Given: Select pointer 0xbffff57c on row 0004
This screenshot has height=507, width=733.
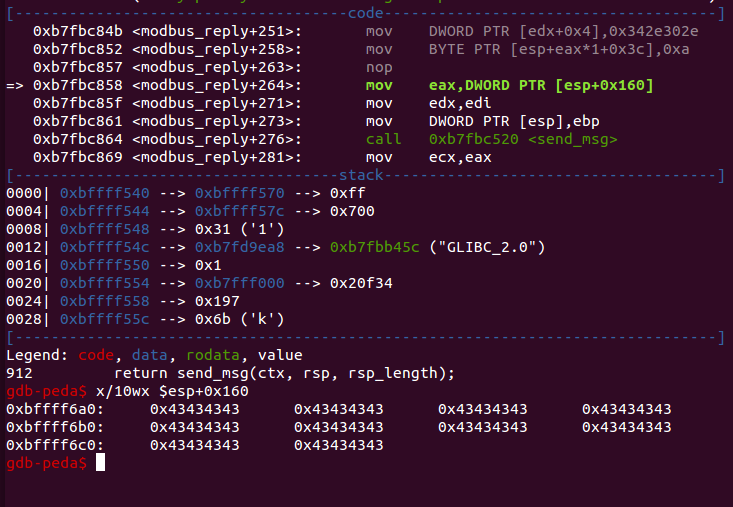Looking at the screenshot, I should coord(239,211).
